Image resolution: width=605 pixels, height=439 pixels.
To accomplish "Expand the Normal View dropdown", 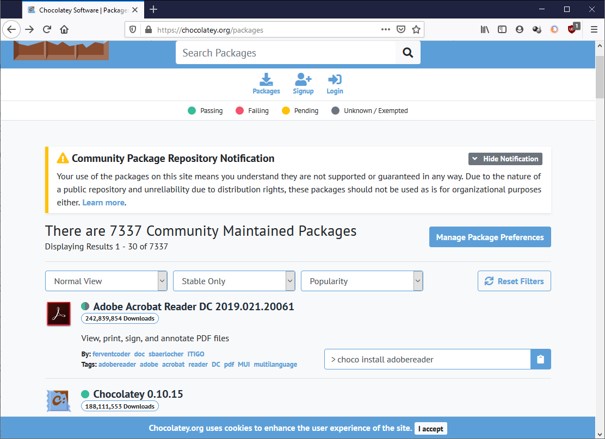I will pyautogui.click(x=106, y=282).
